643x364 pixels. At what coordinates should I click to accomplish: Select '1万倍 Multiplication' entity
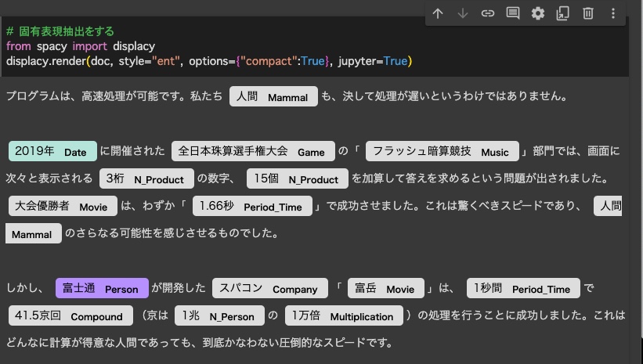click(x=344, y=315)
